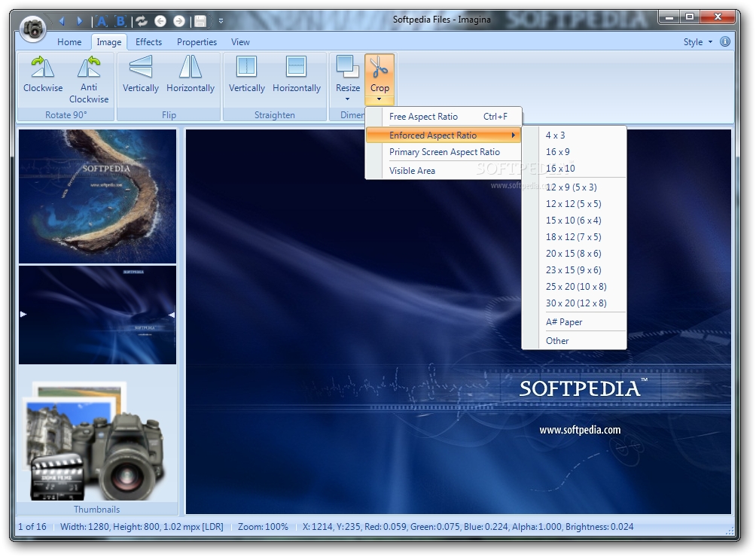Screen dimensions: 756x557
Task: Choose Primary Screen Aspect Ratio
Action: [444, 152]
